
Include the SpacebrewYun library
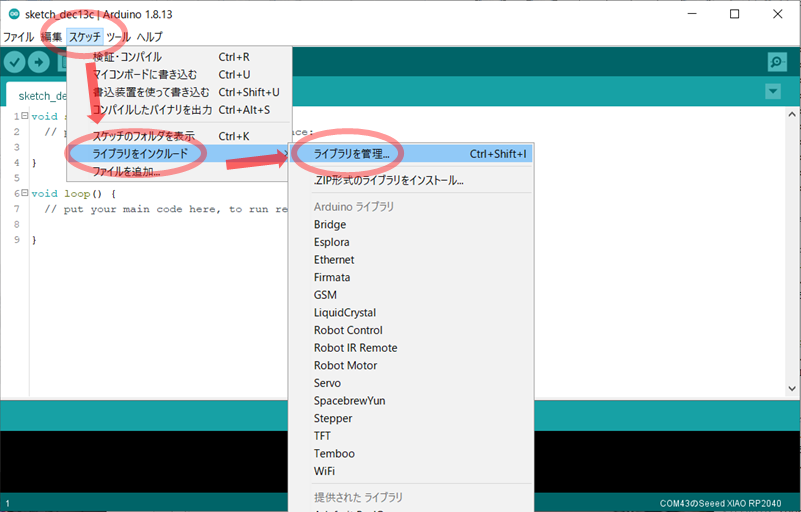pyautogui.click(x=411, y=401)
